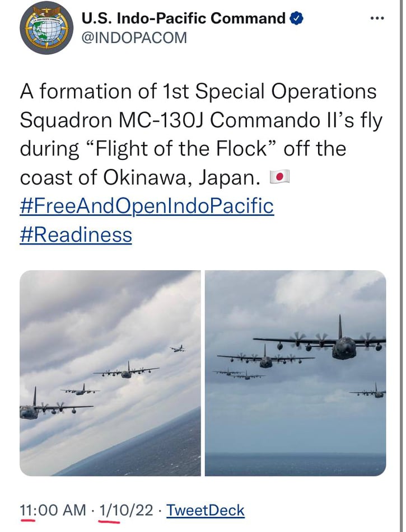Screen dimensions: 406x532
Task: Open the left formation photo
Action: (x=110, y=373)
